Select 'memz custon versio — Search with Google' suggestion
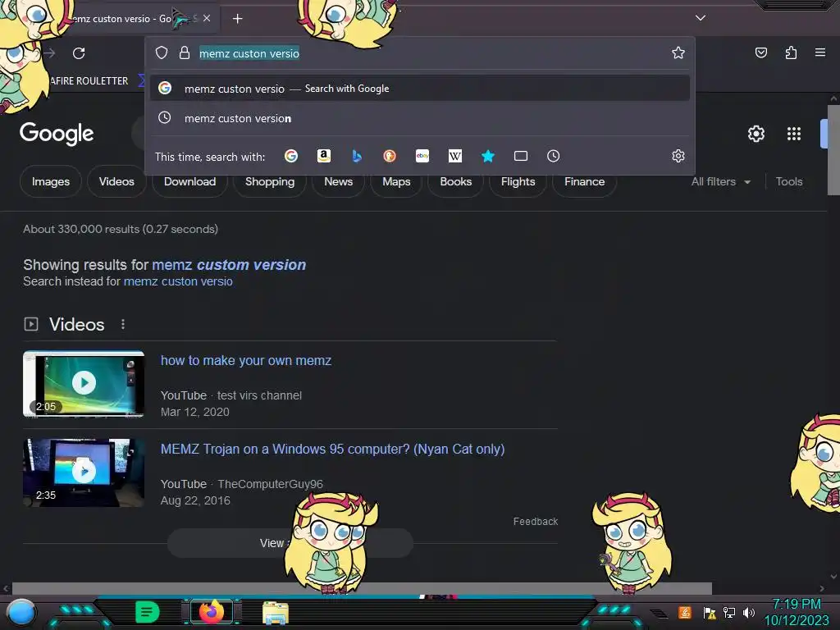 (x=420, y=89)
